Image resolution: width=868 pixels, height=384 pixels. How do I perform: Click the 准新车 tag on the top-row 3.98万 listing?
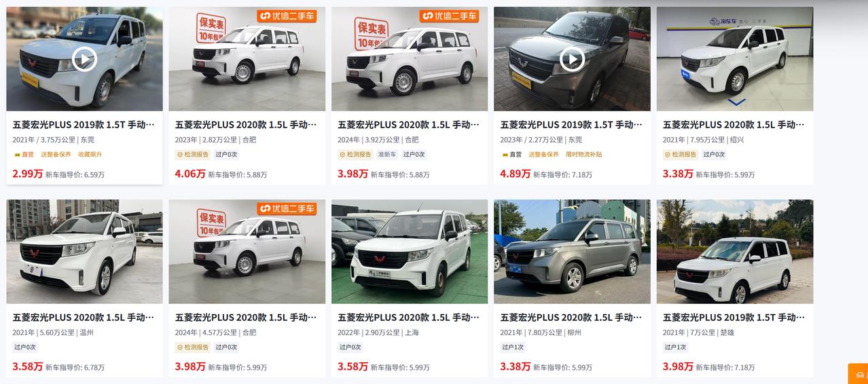pos(387,155)
